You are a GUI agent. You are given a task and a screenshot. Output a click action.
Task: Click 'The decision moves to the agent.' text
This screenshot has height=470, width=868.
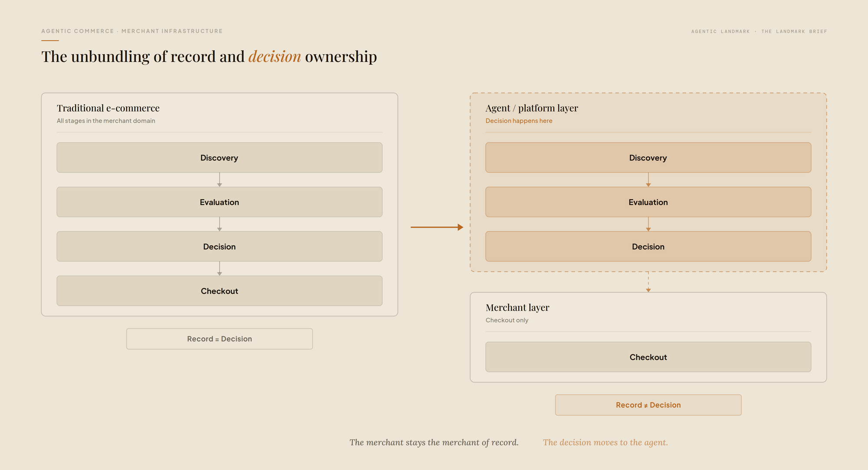point(605,442)
